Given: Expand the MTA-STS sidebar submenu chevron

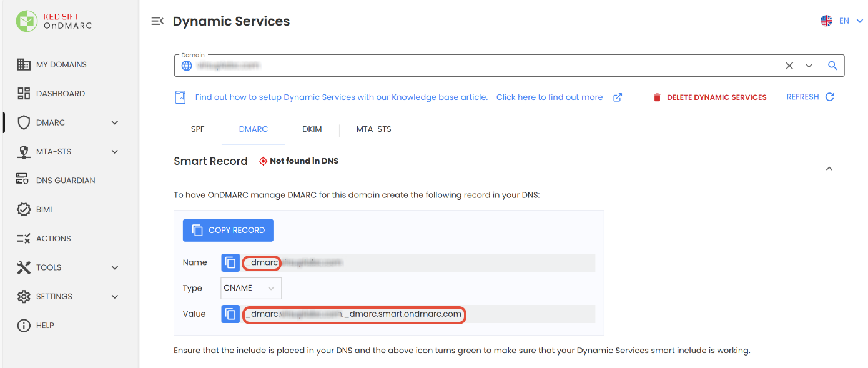Looking at the screenshot, I should (x=115, y=151).
